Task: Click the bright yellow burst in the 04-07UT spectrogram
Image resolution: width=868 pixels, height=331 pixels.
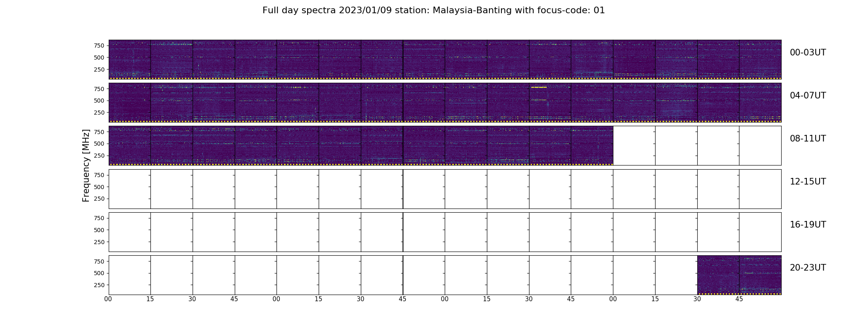Action: 539,87
